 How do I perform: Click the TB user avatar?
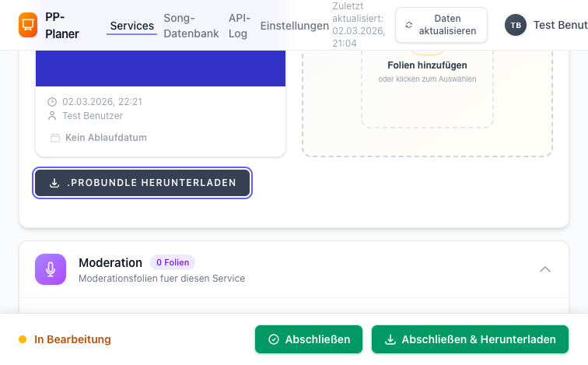coord(515,25)
